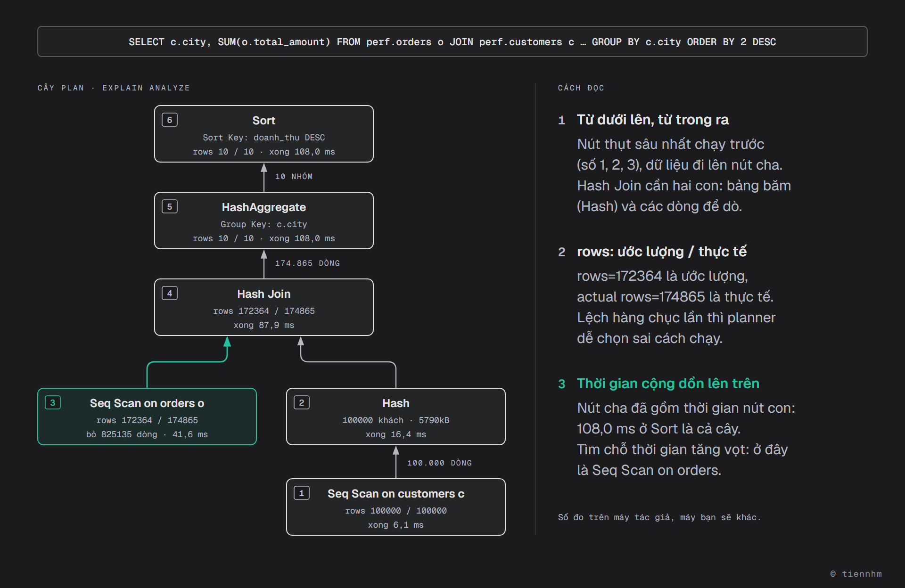Screen dimensions: 905x588
Task: Click the number 4 badge in Hash Join node
Action: (x=170, y=293)
